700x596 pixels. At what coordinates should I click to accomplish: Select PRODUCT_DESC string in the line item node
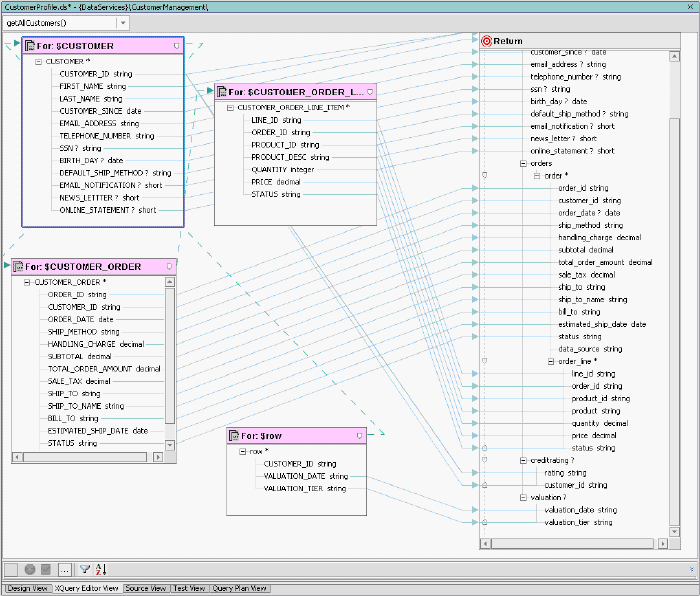(290, 157)
